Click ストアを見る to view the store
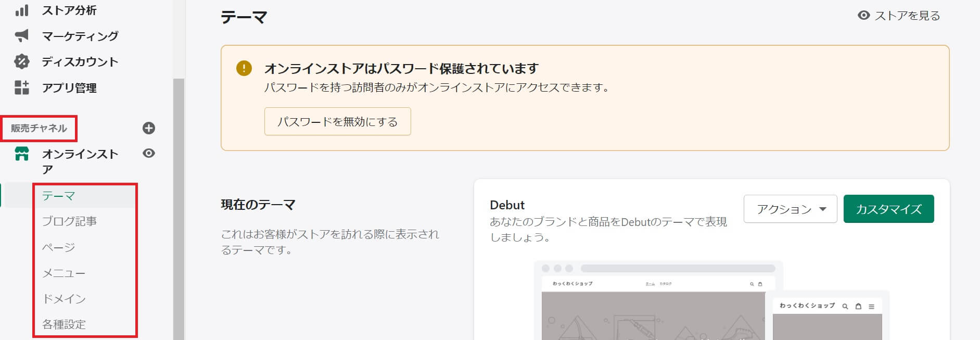The image size is (980, 340). [x=899, y=16]
